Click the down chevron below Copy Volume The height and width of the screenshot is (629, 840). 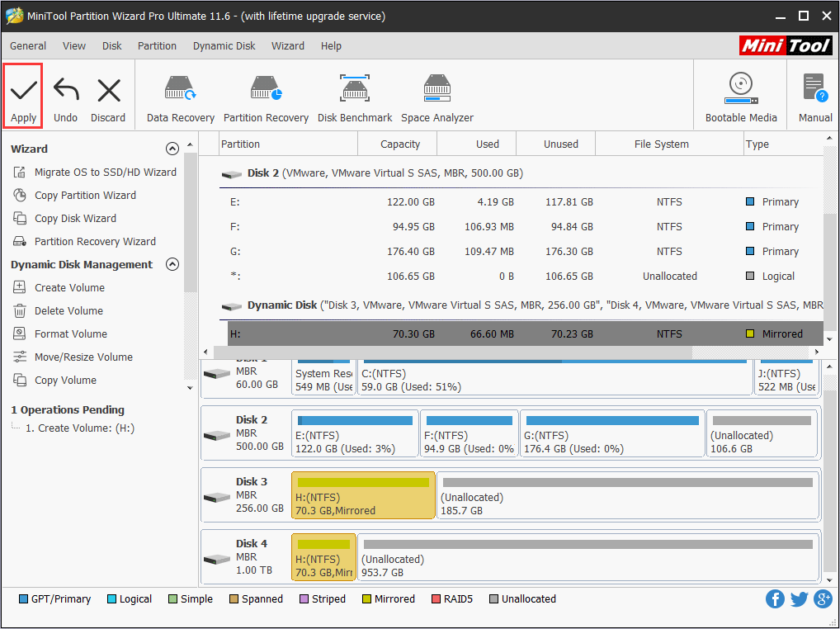(190, 386)
